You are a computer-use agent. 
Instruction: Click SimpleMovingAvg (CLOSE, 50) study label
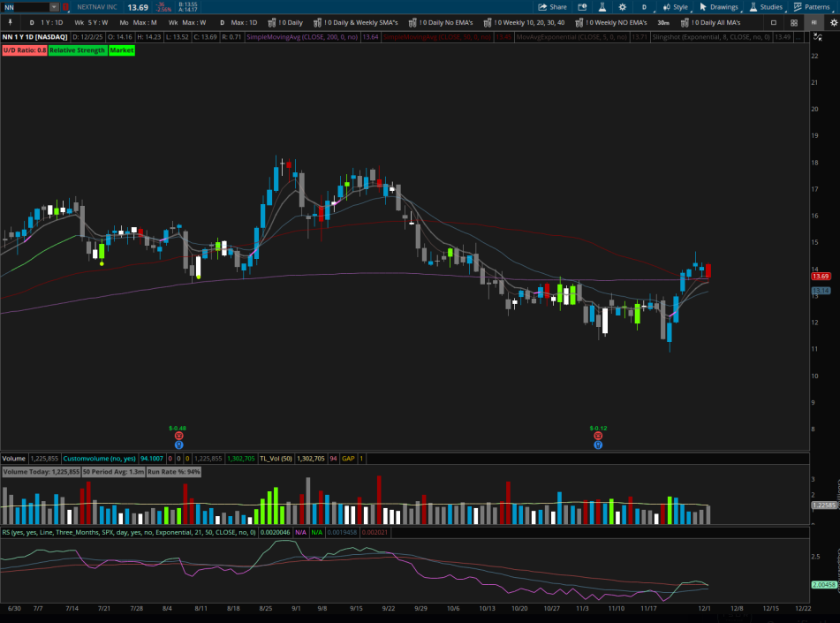437,37
